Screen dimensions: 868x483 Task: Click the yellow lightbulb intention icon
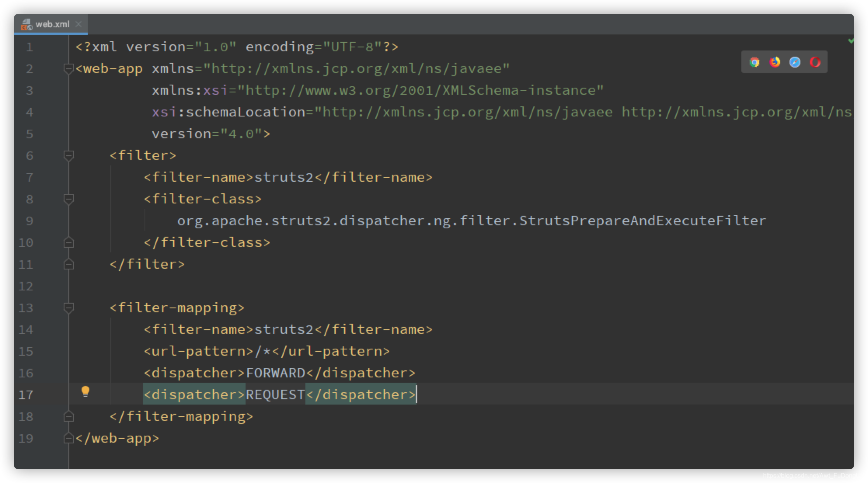point(85,391)
